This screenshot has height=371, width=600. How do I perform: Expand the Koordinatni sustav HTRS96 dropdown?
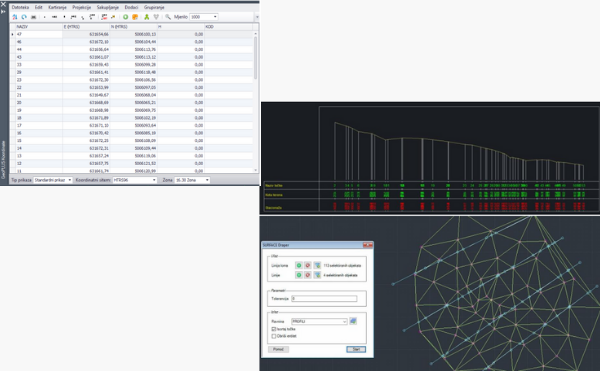135,180
